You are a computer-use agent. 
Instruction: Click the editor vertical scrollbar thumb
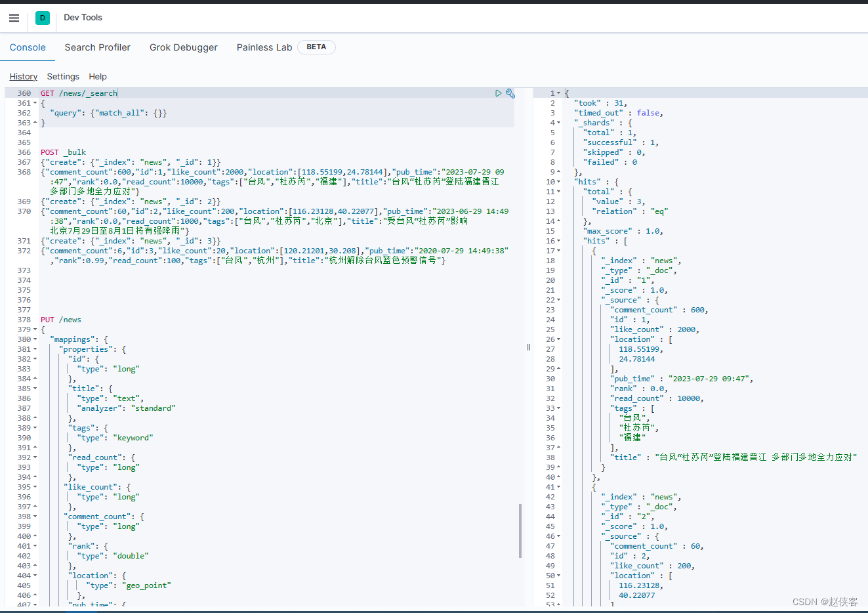520,530
